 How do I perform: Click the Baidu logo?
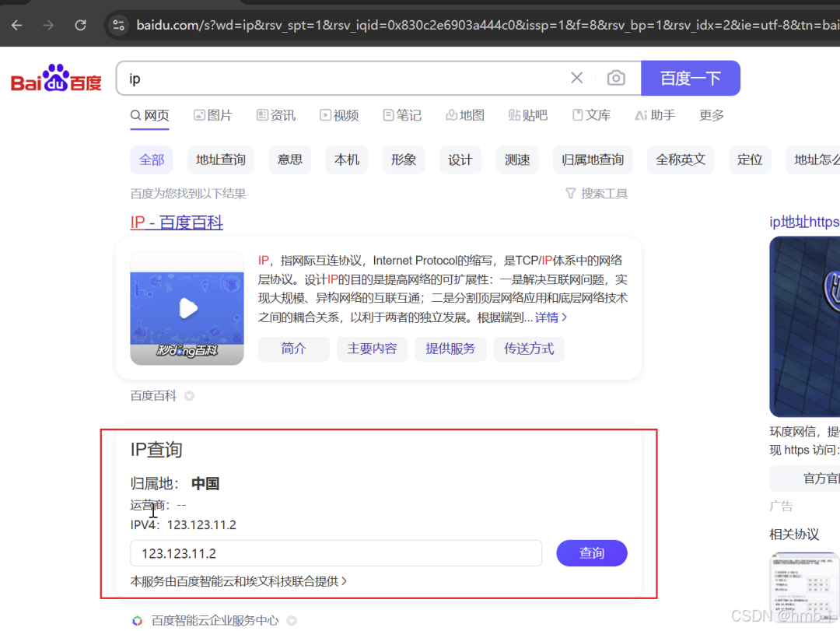coord(56,79)
